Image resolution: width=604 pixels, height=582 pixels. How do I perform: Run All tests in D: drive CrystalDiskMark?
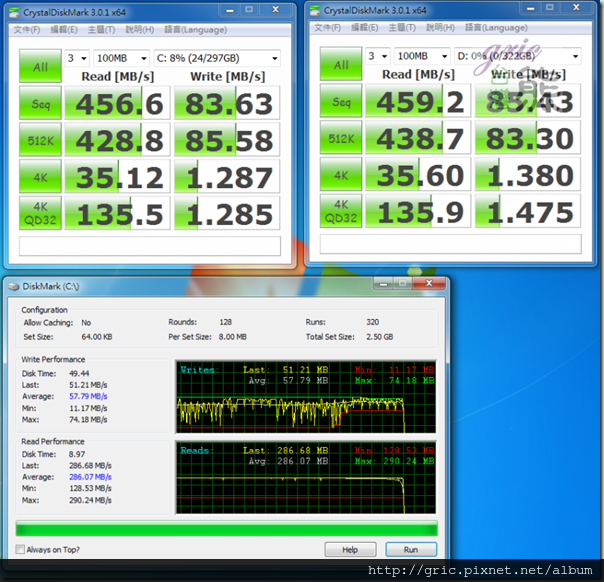(341, 64)
